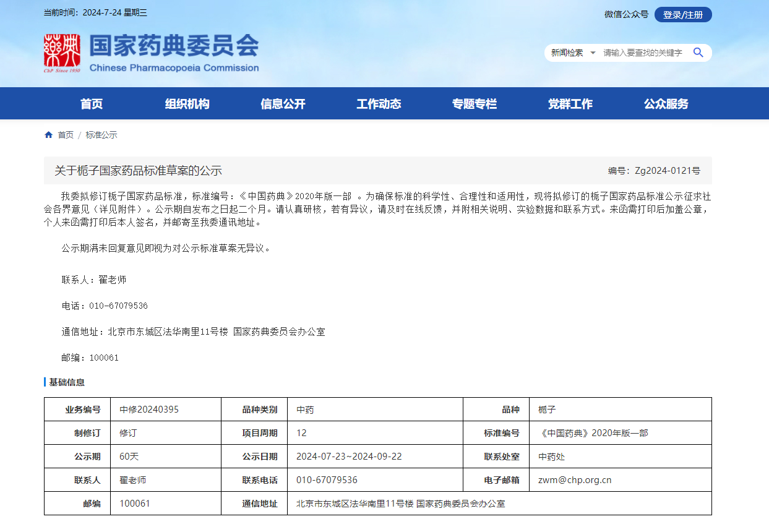Select the 工作动态 navigation menu
The width and height of the screenshot is (769, 532).
tap(379, 104)
